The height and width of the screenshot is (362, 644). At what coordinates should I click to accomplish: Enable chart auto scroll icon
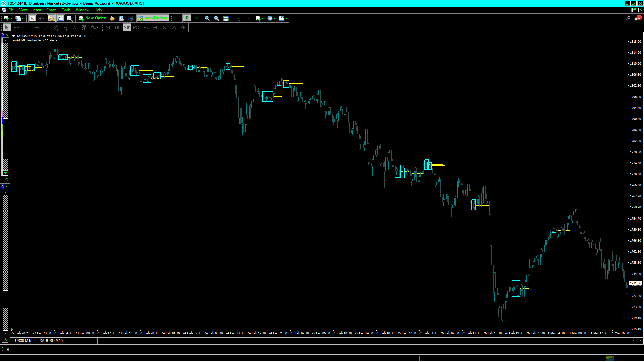[238, 18]
